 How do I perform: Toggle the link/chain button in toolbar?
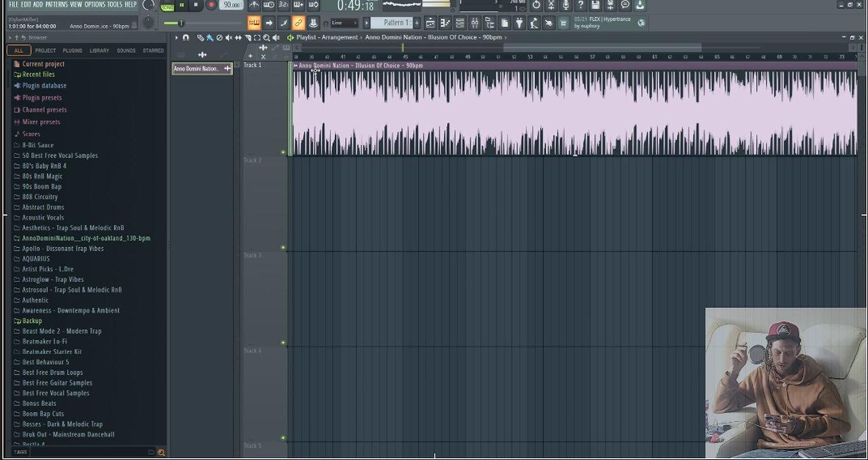click(298, 23)
